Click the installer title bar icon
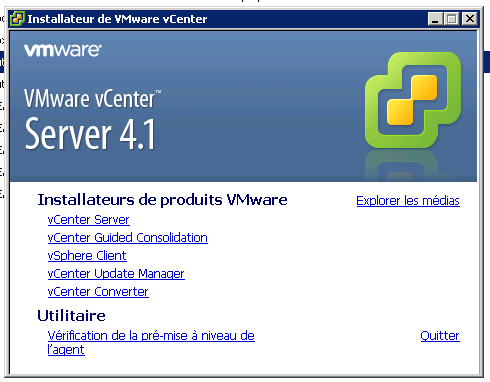Image resolution: width=490 pixels, height=382 pixels. pyautogui.click(x=17, y=19)
